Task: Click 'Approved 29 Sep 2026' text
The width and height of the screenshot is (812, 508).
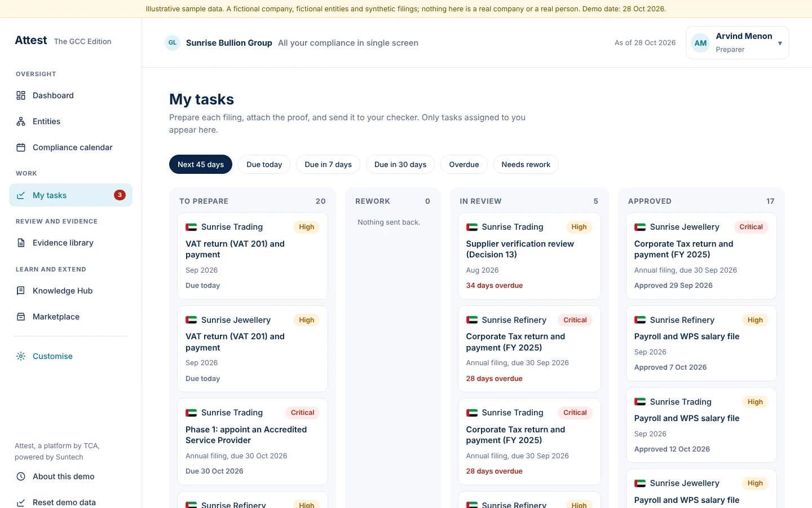Action: pos(673,286)
